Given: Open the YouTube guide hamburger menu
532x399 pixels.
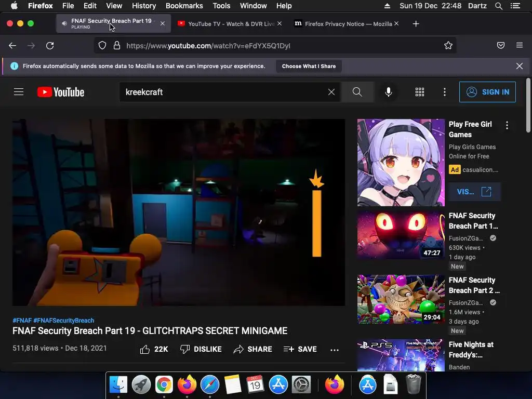Looking at the screenshot, I should pos(19,92).
